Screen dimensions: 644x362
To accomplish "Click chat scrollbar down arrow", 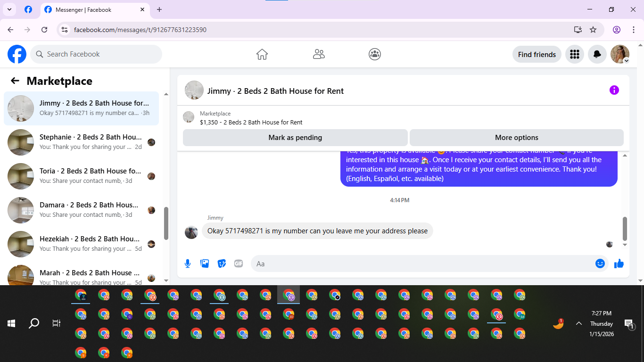I will [625, 245].
